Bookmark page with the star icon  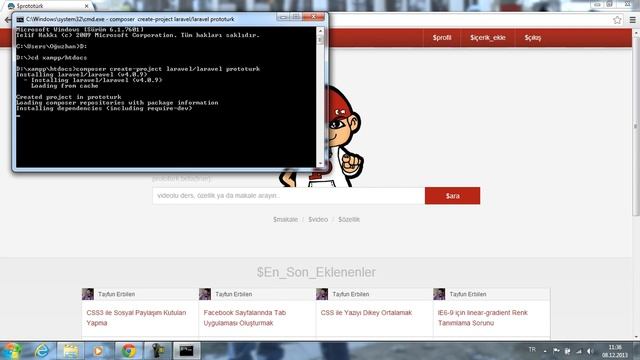coord(617,20)
